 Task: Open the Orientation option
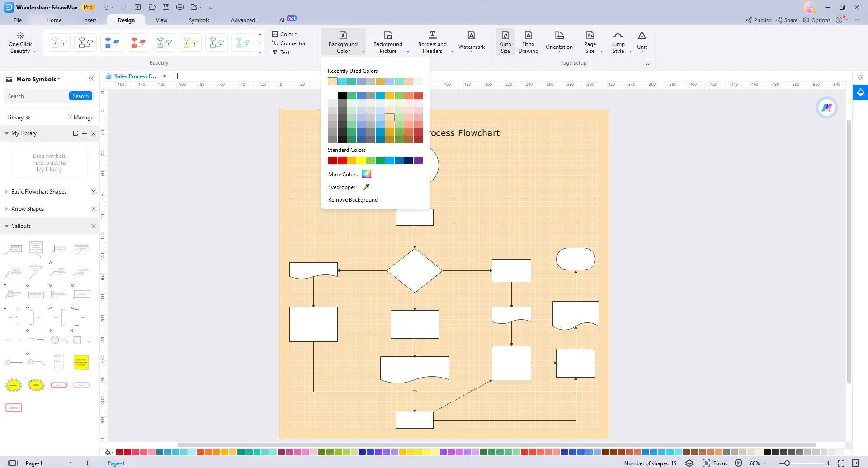point(559,42)
